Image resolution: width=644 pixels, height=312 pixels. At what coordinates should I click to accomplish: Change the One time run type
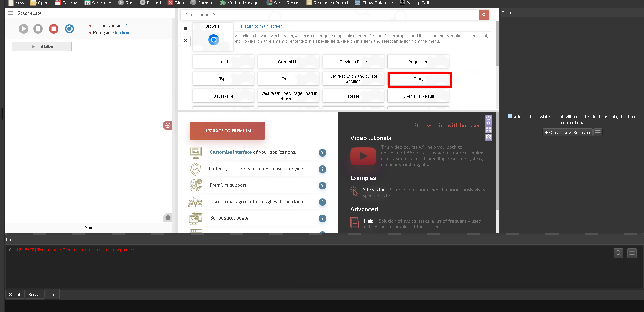(121, 33)
